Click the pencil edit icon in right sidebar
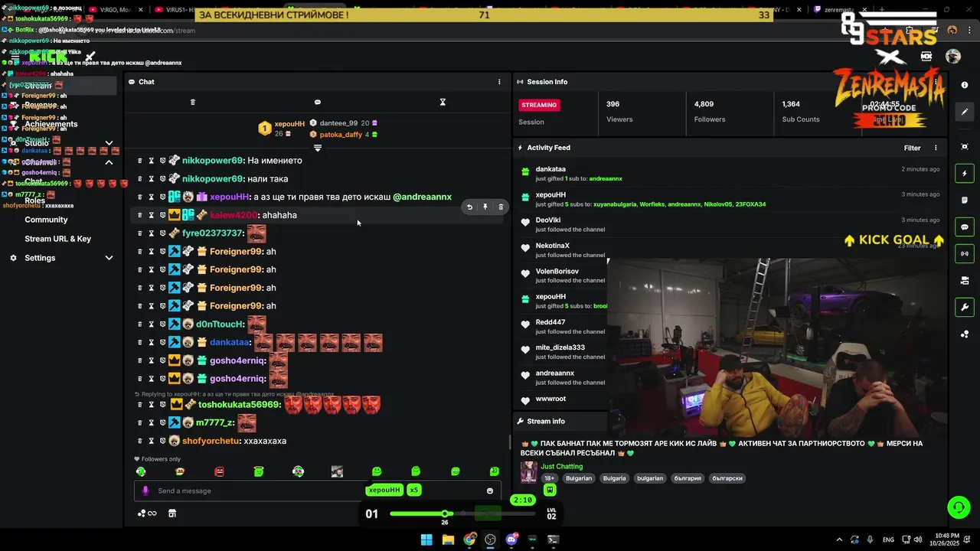 click(965, 112)
